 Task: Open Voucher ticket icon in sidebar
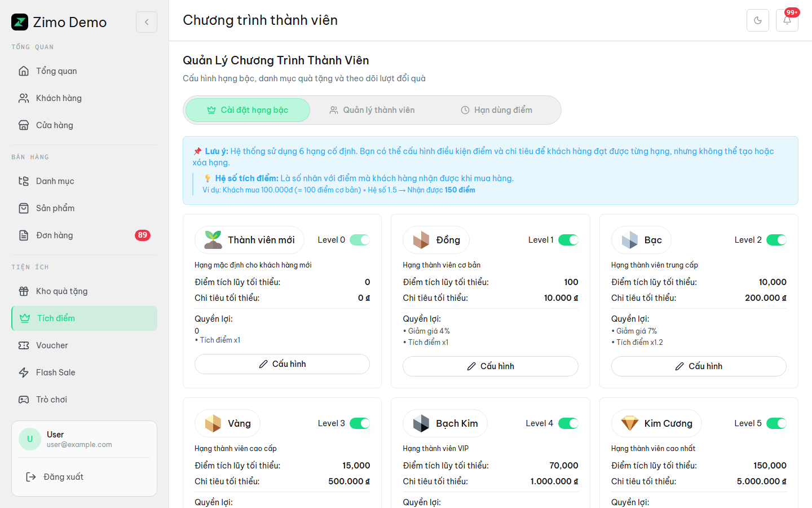(x=24, y=345)
